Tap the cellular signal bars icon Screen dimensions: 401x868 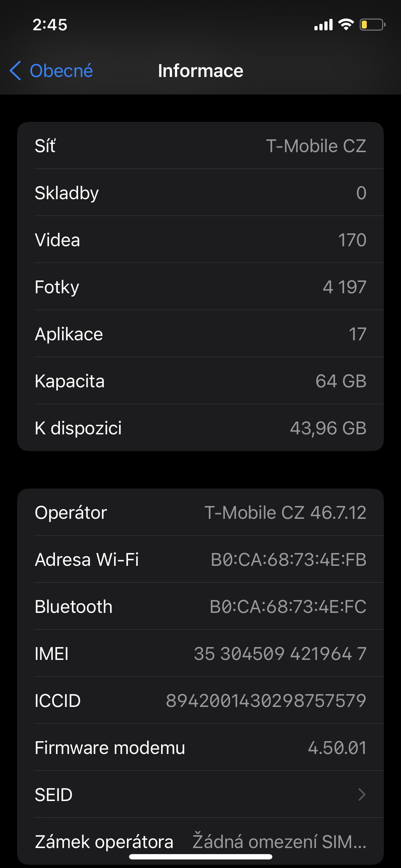(x=323, y=25)
